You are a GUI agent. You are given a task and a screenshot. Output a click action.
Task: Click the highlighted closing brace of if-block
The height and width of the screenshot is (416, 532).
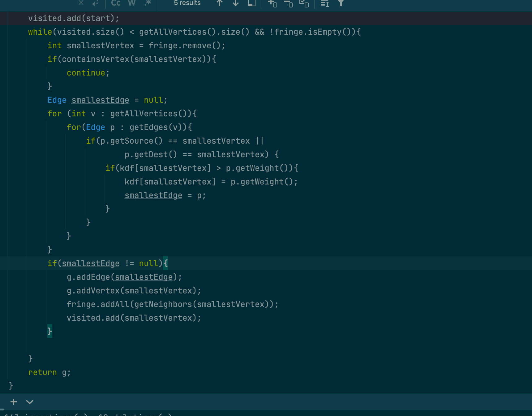50,331
